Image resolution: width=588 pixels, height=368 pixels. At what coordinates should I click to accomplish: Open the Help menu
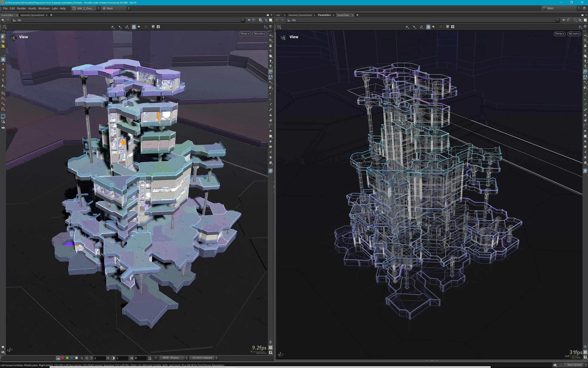[x=63, y=8]
